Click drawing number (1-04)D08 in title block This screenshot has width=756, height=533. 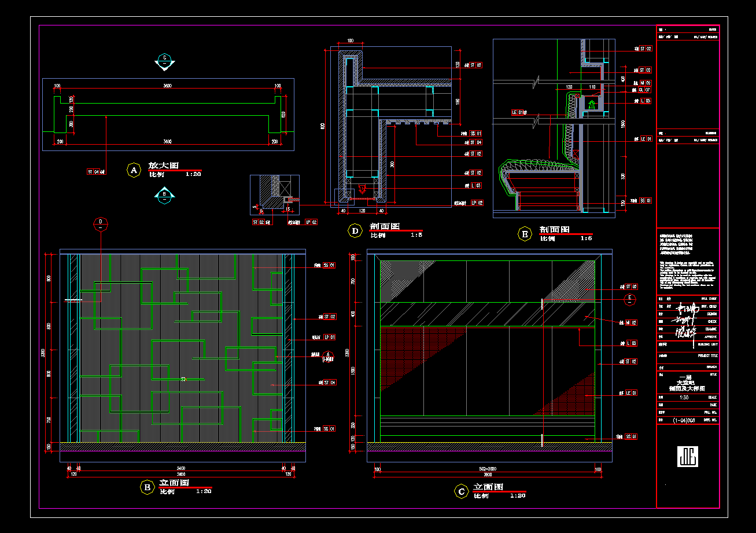pyautogui.click(x=684, y=420)
